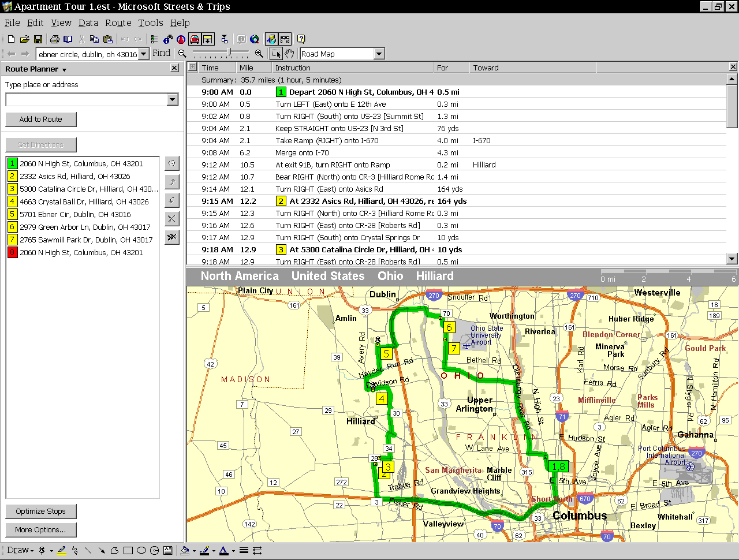Image resolution: width=739 pixels, height=560 pixels.
Task: Open the Tools menu
Action: [x=151, y=23]
